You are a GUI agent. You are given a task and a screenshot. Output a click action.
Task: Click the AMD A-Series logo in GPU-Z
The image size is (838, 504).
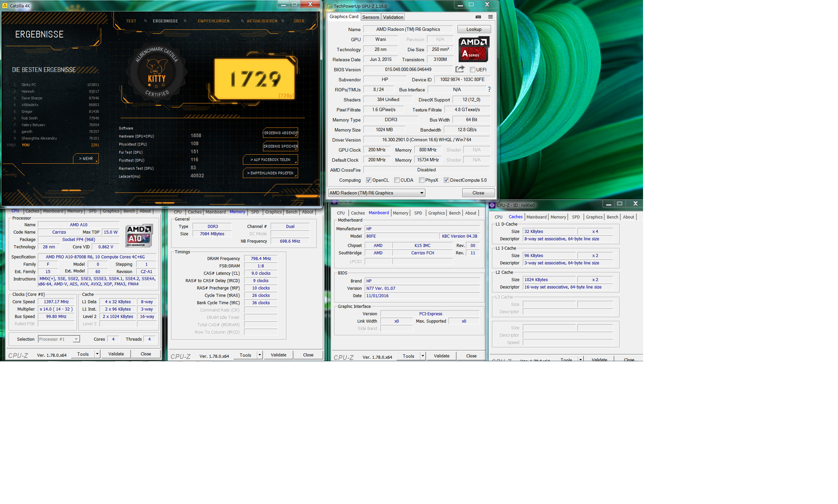click(x=474, y=49)
